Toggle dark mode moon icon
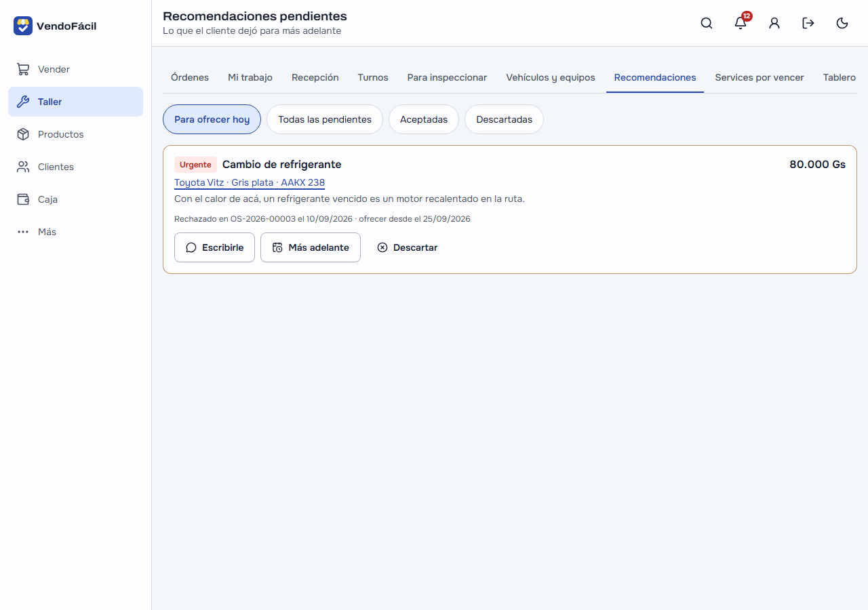The width and height of the screenshot is (868, 610). point(842,23)
